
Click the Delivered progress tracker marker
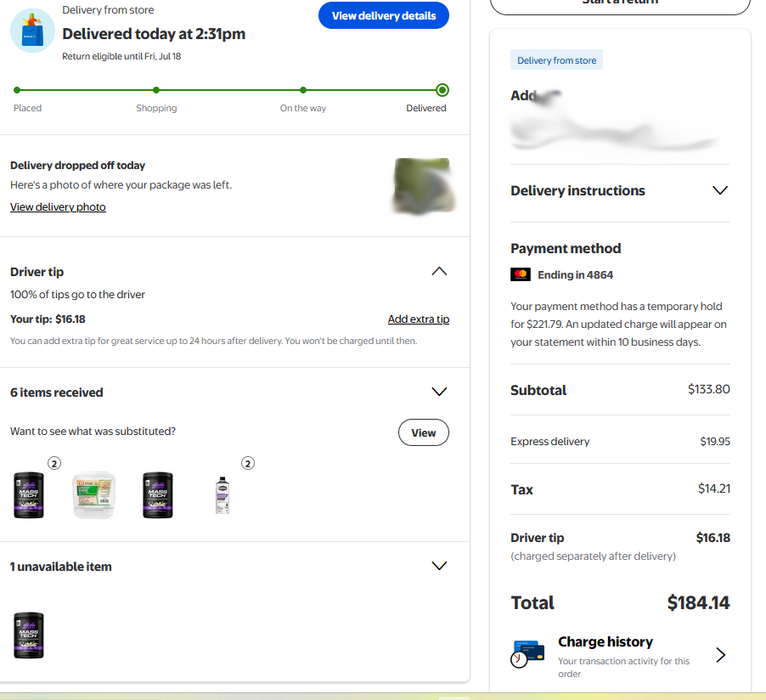pos(442,90)
